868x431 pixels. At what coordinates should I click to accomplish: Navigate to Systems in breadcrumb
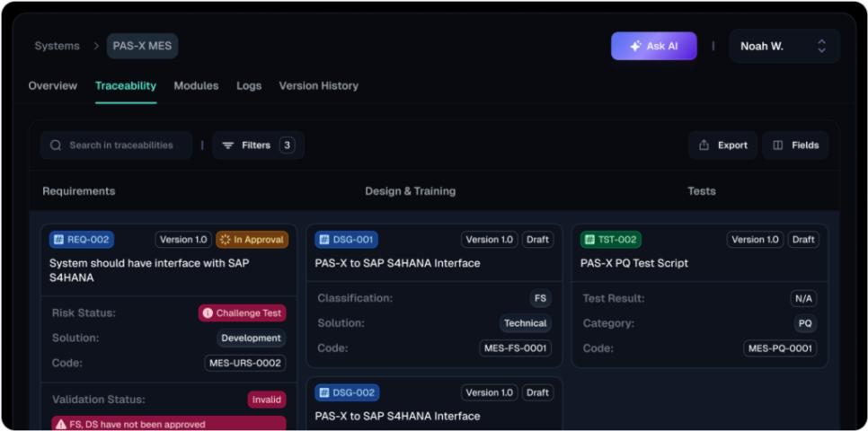[x=57, y=46]
